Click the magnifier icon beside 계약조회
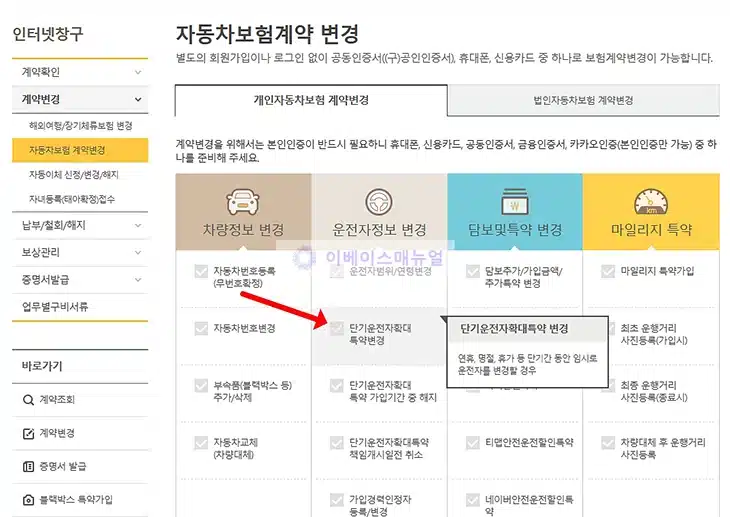 click(28, 400)
